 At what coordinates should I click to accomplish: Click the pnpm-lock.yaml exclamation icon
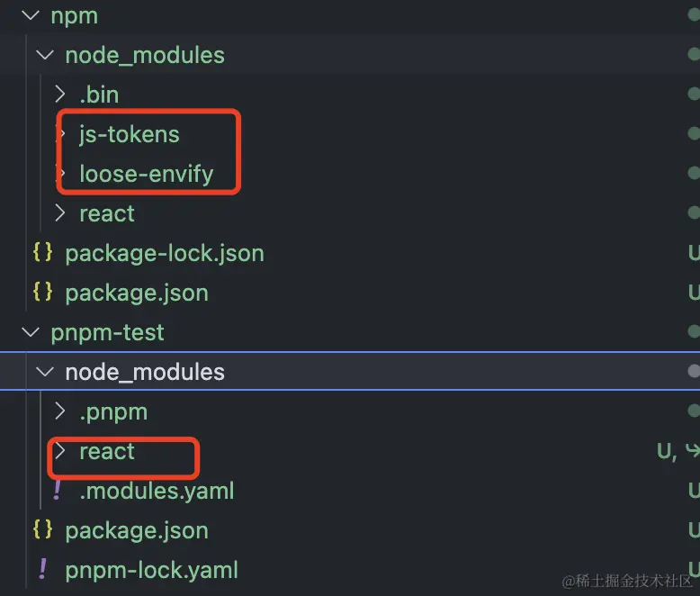pyautogui.click(x=42, y=570)
